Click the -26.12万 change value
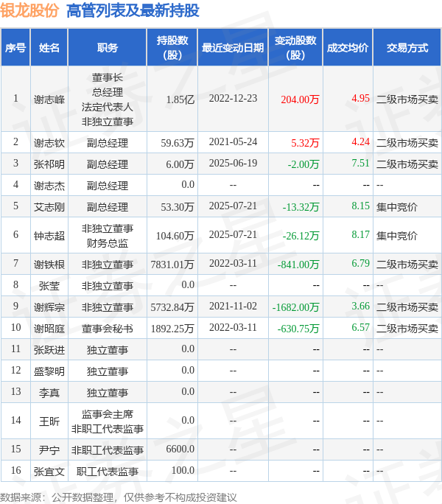Image resolution: width=442 pixels, height=504 pixels. (x=301, y=236)
